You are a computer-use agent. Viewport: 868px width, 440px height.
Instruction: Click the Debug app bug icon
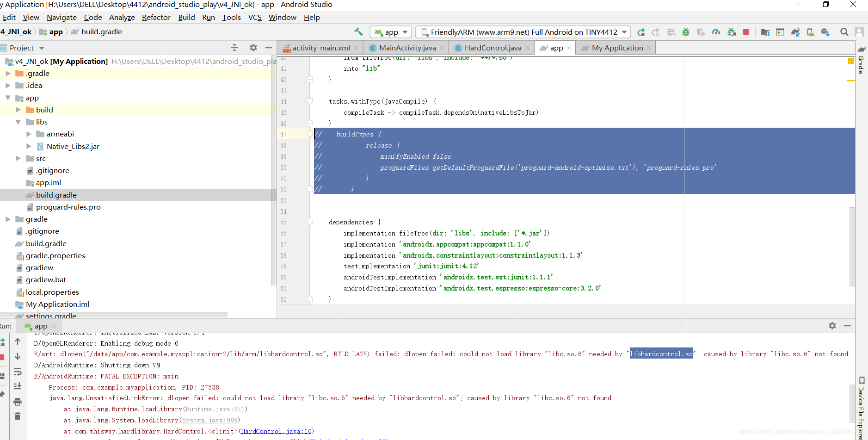tap(686, 32)
